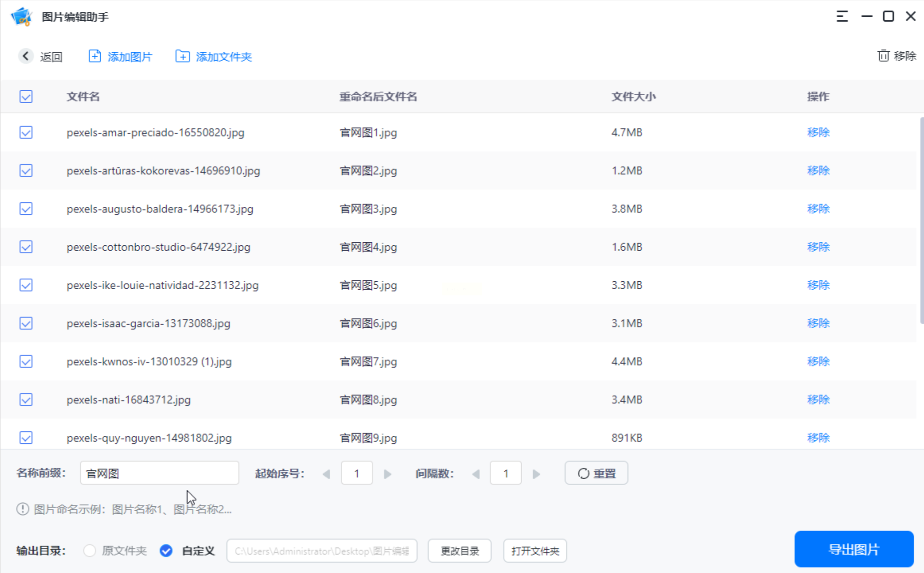Click the trash remove icon at top right
This screenshot has width=924, height=573.
[883, 56]
